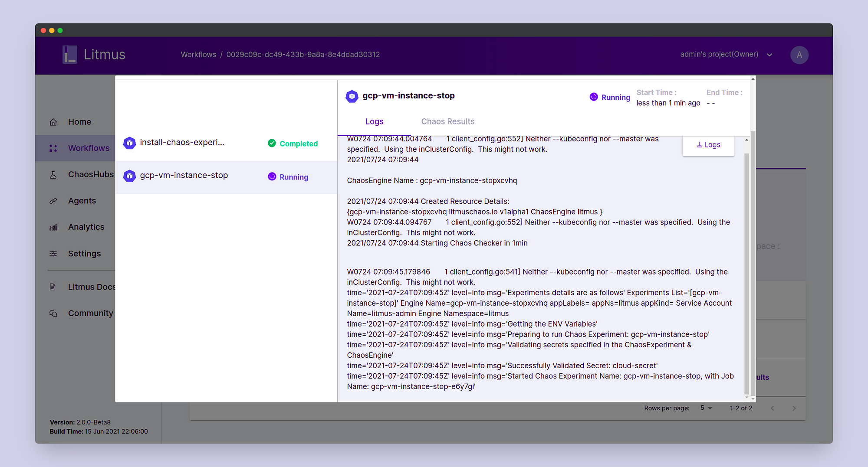The width and height of the screenshot is (868, 467).
Task: Select the install-chaos-experi... step row
Action: tap(226, 143)
